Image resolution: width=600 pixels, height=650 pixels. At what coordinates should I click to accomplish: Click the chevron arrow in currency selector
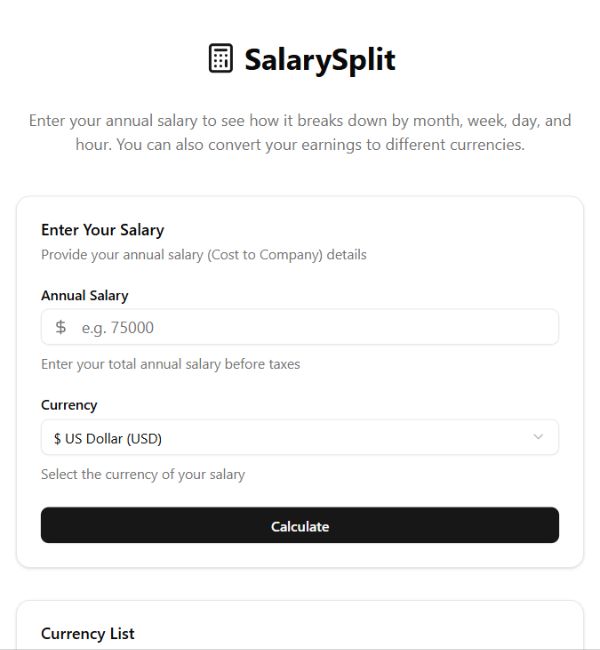538,437
